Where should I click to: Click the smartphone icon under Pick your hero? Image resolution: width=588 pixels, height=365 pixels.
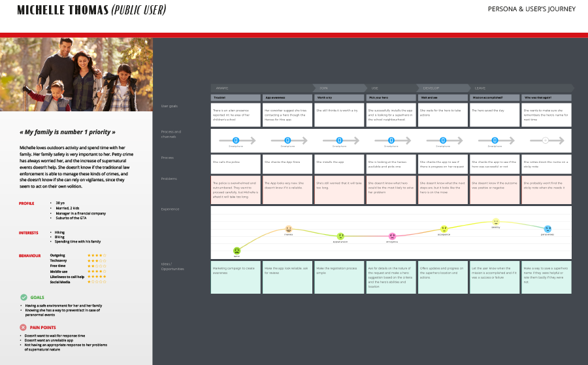(391, 140)
